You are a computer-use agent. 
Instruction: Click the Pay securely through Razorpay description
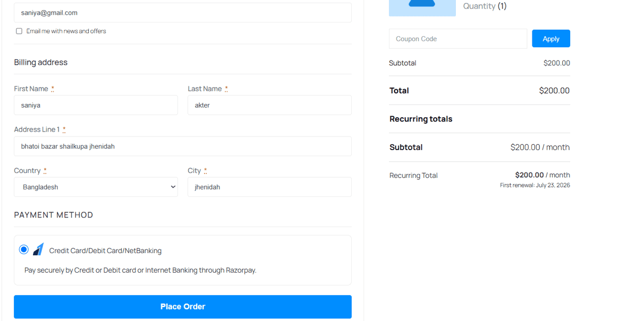click(x=140, y=270)
